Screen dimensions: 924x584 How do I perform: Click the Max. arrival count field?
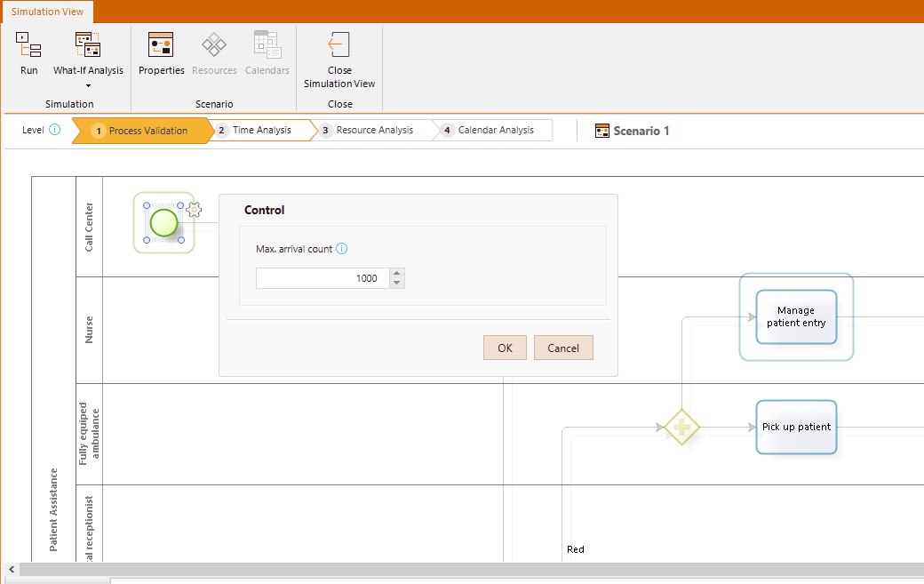(x=323, y=278)
